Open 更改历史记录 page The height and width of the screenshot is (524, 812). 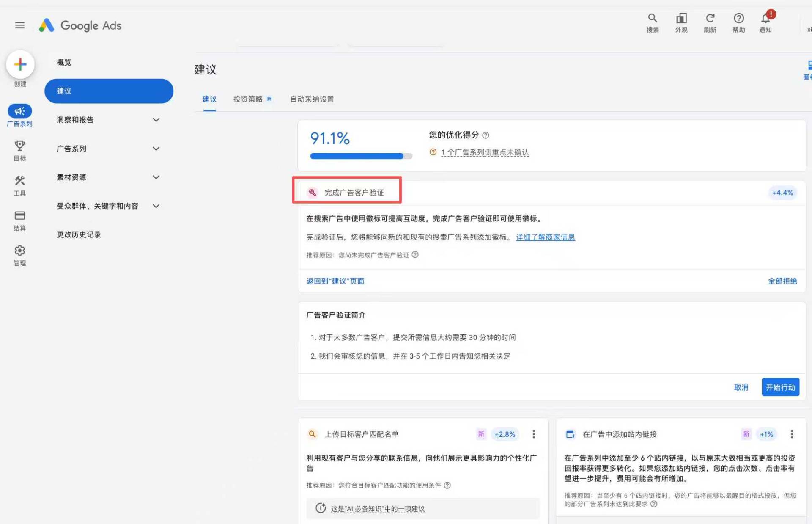pyautogui.click(x=79, y=234)
